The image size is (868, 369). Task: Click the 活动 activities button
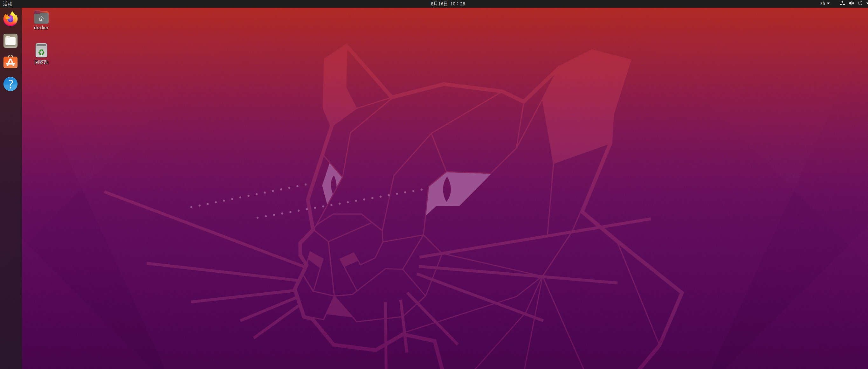tap(7, 4)
